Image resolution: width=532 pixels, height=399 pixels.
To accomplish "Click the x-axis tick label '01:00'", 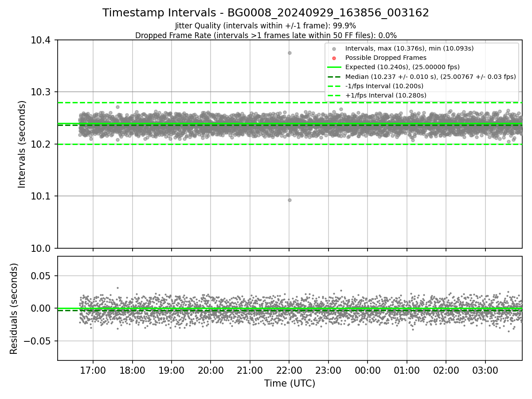I will coord(407,370).
